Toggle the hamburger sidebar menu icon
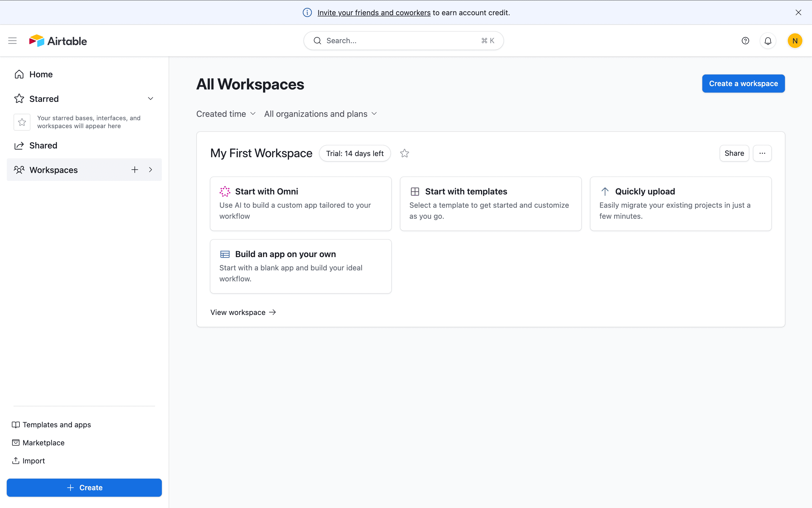This screenshot has height=508, width=812. click(x=12, y=41)
